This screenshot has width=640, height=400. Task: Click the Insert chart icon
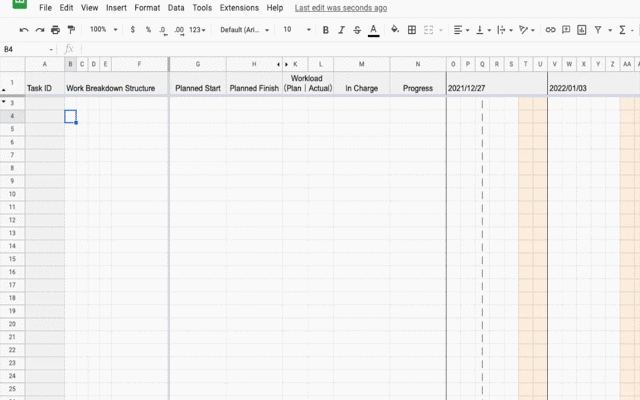[x=581, y=30]
